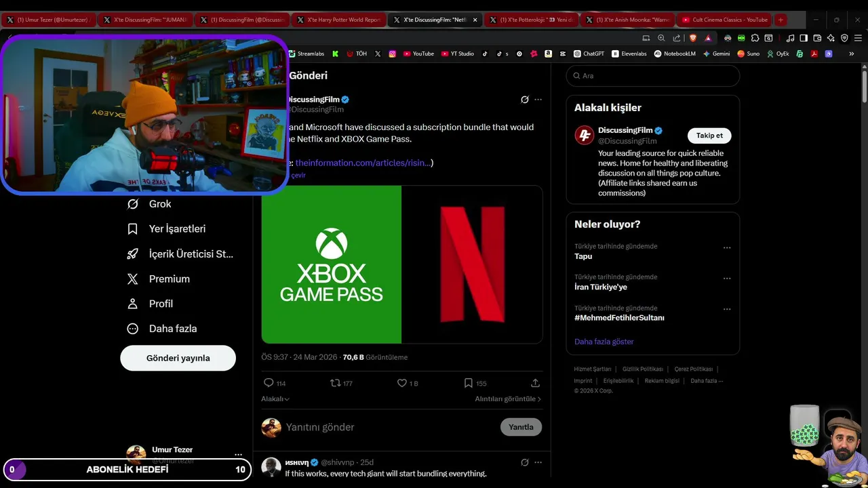Open the NotebookLM bookmark

(x=675, y=54)
